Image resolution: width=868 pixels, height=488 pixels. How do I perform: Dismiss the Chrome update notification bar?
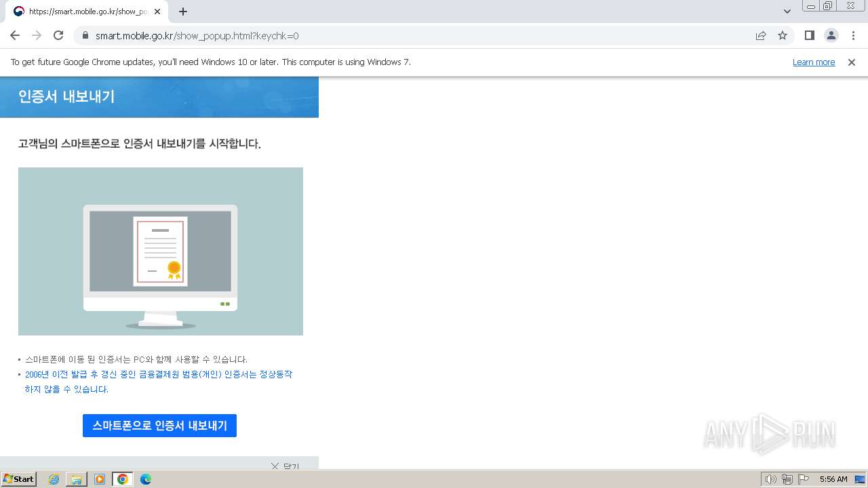(x=852, y=62)
